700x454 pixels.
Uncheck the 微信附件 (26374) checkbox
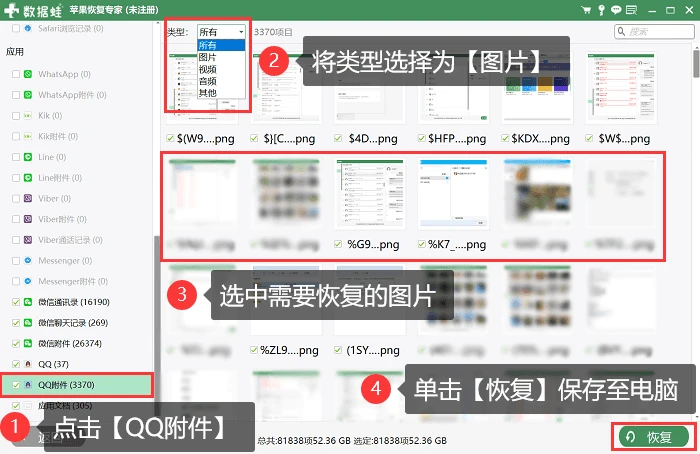pyautogui.click(x=16, y=343)
